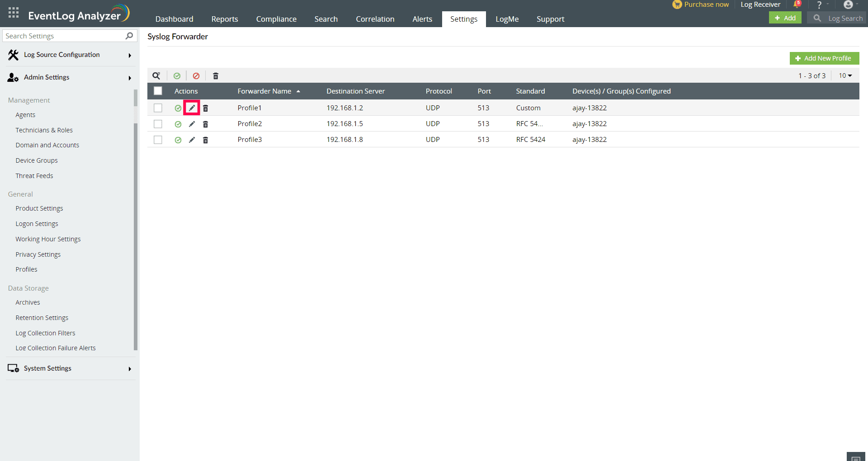The width and height of the screenshot is (868, 461).
Task: Edit Profile1 using the pencil icon
Action: click(x=192, y=108)
